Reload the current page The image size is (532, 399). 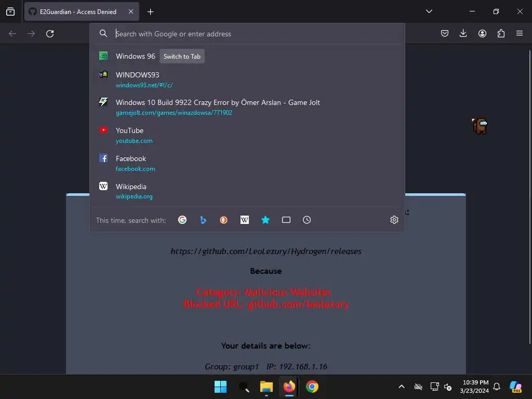tap(50, 34)
